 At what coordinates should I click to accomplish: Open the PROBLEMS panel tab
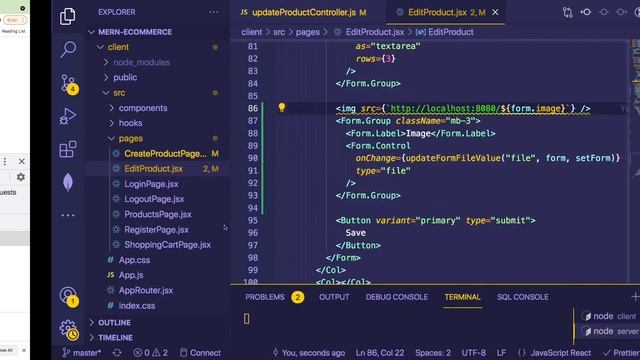coord(265,297)
